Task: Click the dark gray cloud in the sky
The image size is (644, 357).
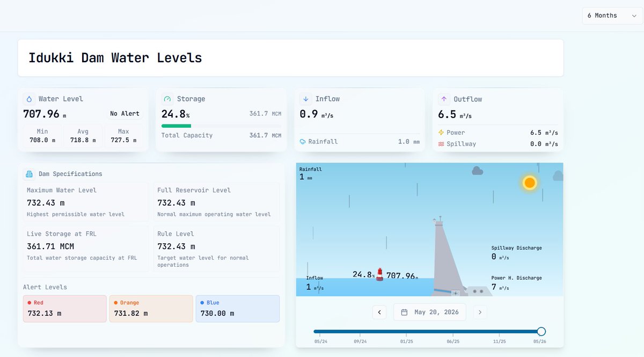Action: (477, 171)
